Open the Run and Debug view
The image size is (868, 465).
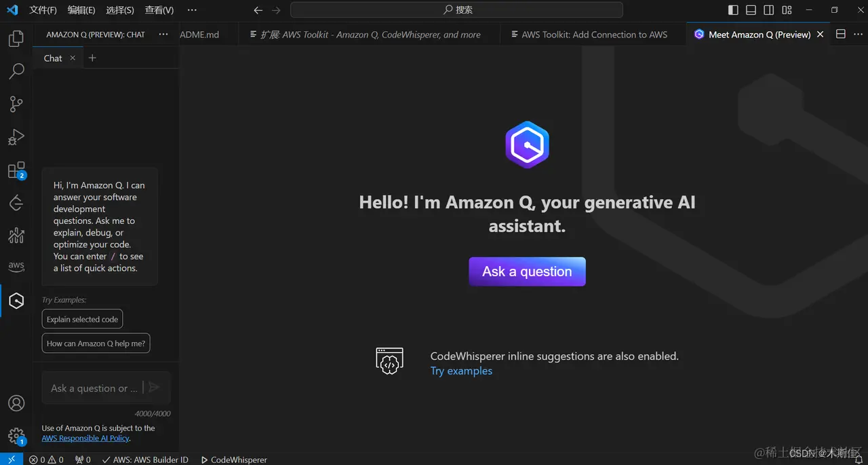pyautogui.click(x=16, y=137)
